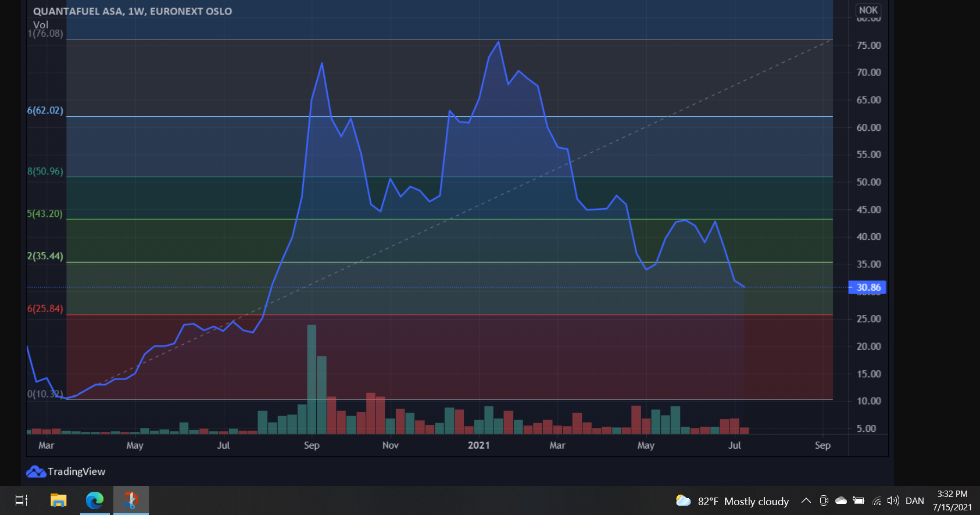Open the Wi-Fi network icon
Viewport: 980px width, 515px height.
coord(877,501)
